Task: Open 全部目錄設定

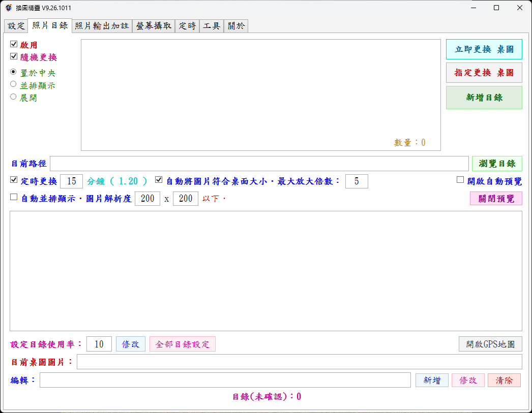Action: coord(183,344)
